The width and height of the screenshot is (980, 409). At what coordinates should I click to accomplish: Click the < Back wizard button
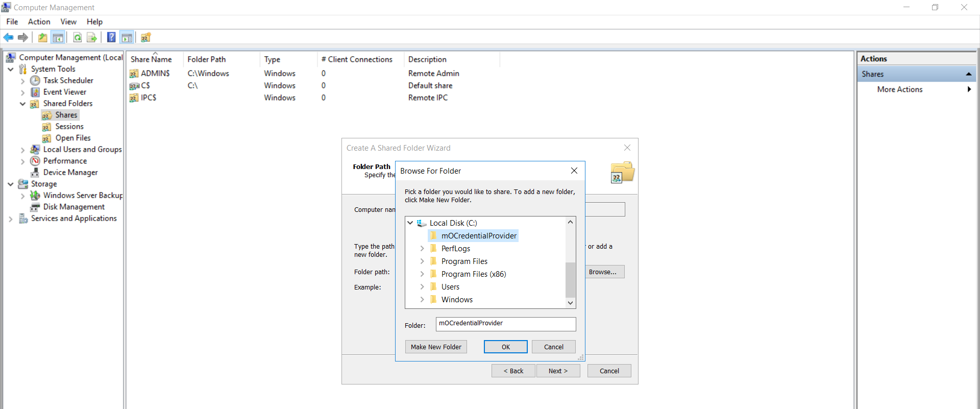(513, 371)
